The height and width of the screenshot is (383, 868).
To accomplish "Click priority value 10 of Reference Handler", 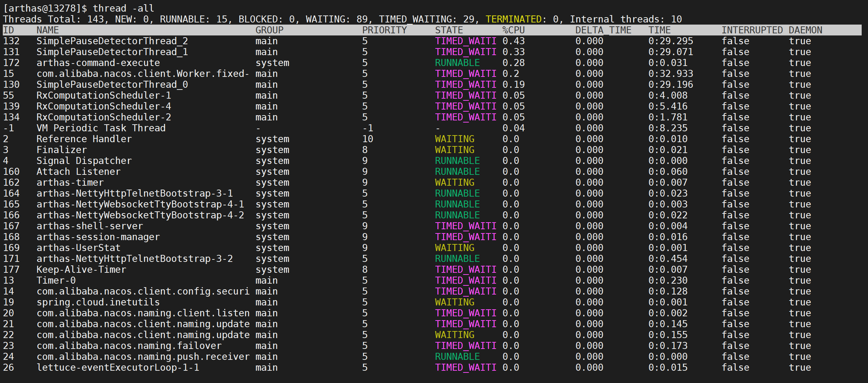I will click(368, 139).
